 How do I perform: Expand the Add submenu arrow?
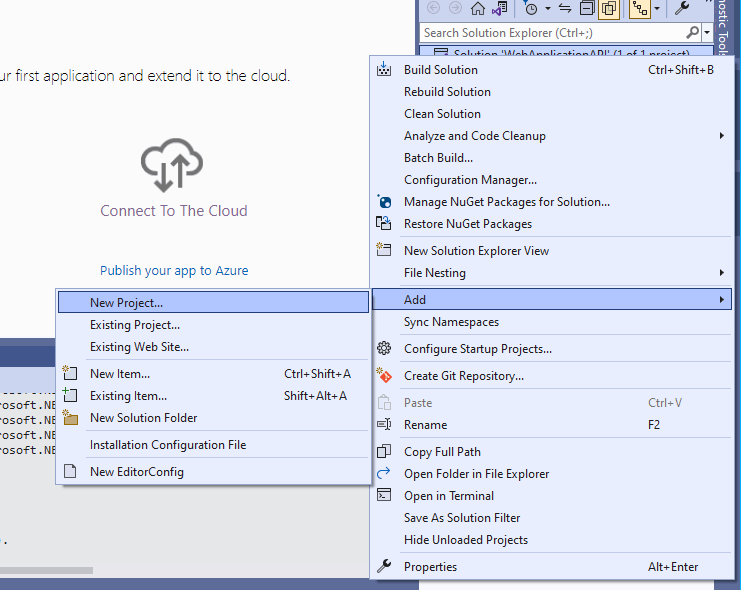pos(721,300)
